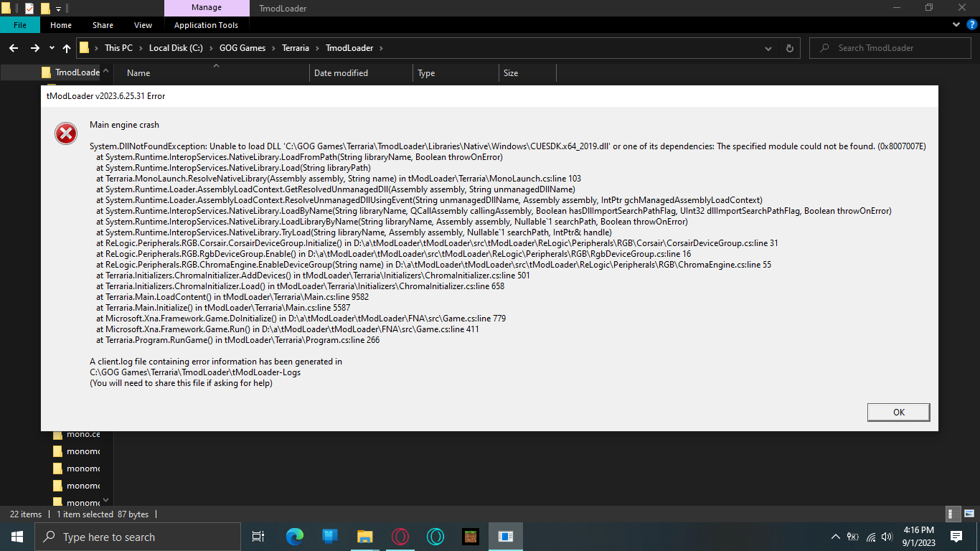This screenshot has width=980, height=551.
Task: Open the address bar history dropdown
Action: [x=769, y=48]
